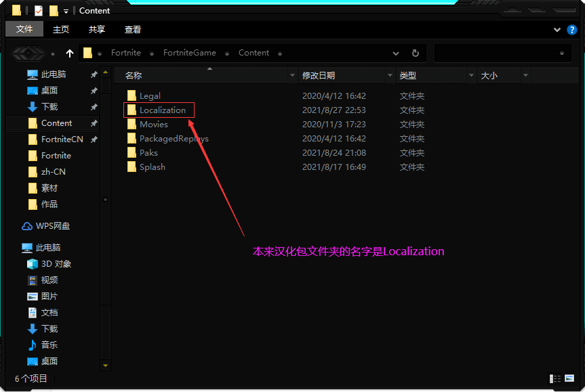This screenshot has width=585, height=392.
Task: Click the date 2021/8/24 21:08
Action: (x=334, y=153)
